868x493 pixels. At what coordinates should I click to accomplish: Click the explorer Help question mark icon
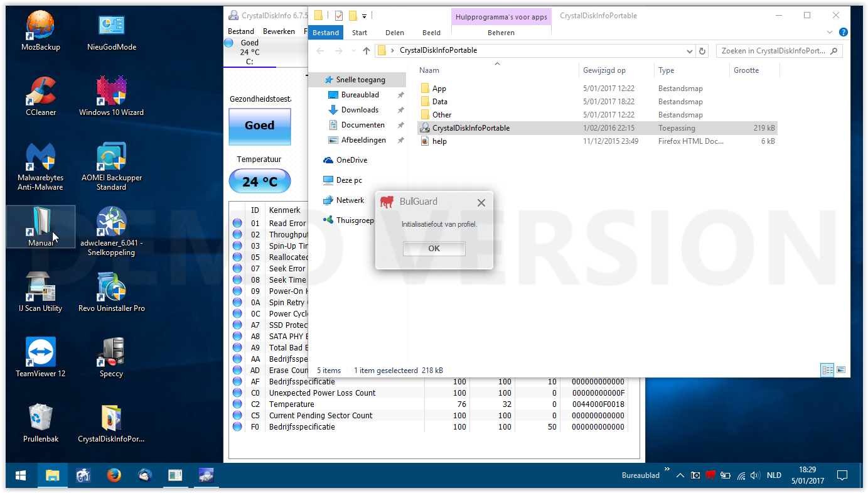click(x=843, y=33)
